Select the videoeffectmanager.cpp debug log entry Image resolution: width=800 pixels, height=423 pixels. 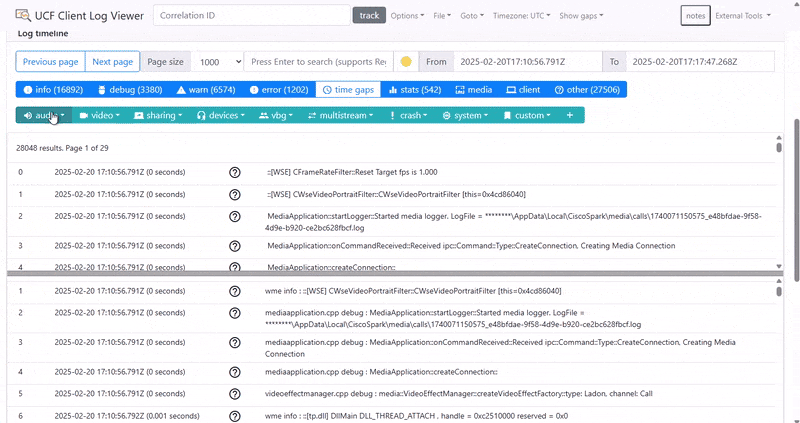click(391, 394)
